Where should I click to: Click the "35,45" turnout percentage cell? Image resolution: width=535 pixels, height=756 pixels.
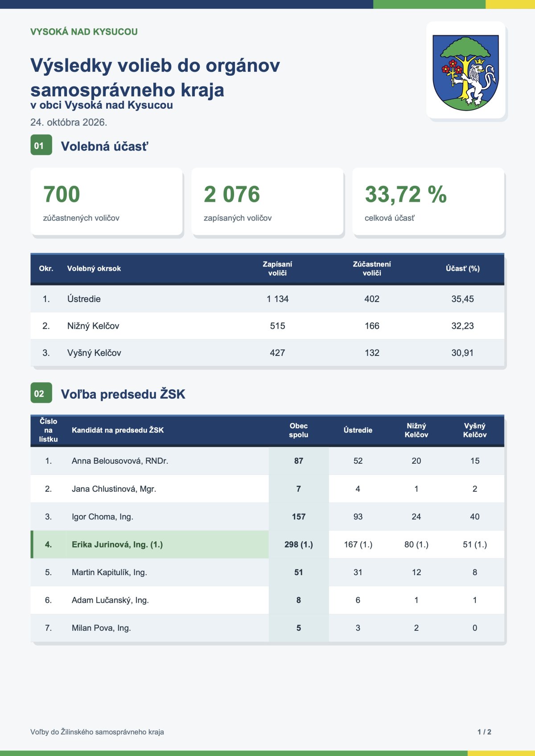point(463,299)
